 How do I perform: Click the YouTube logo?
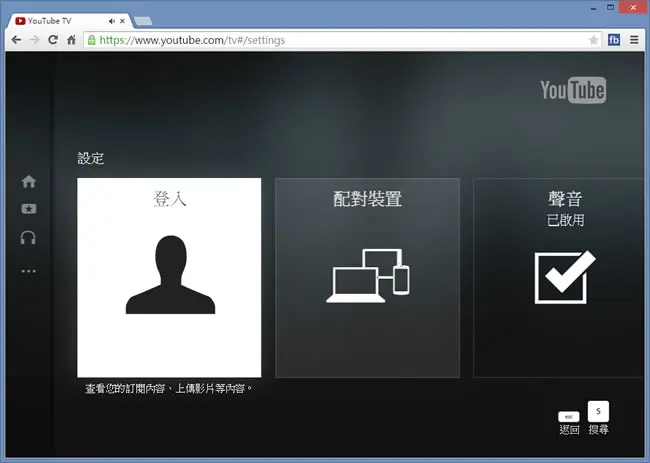(x=573, y=90)
